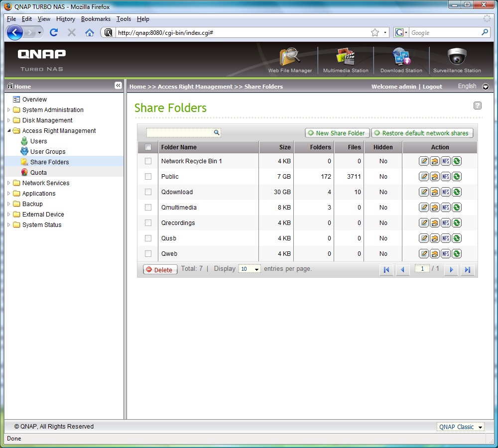Image resolution: width=498 pixels, height=448 pixels.
Task: Open the Bookmarks menu
Action: [x=96, y=19]
